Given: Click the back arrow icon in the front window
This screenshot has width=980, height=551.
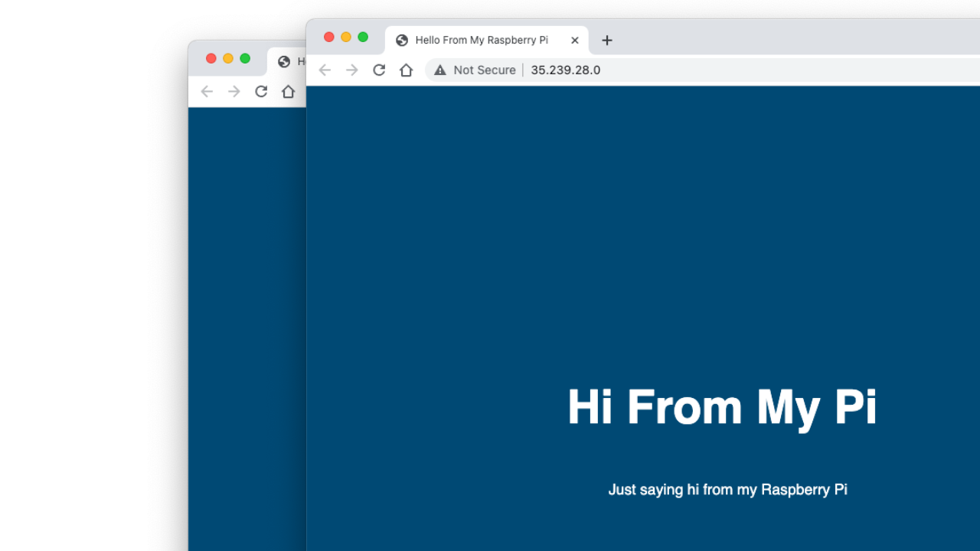Looking at the screenshot, I should pos(325,70).
